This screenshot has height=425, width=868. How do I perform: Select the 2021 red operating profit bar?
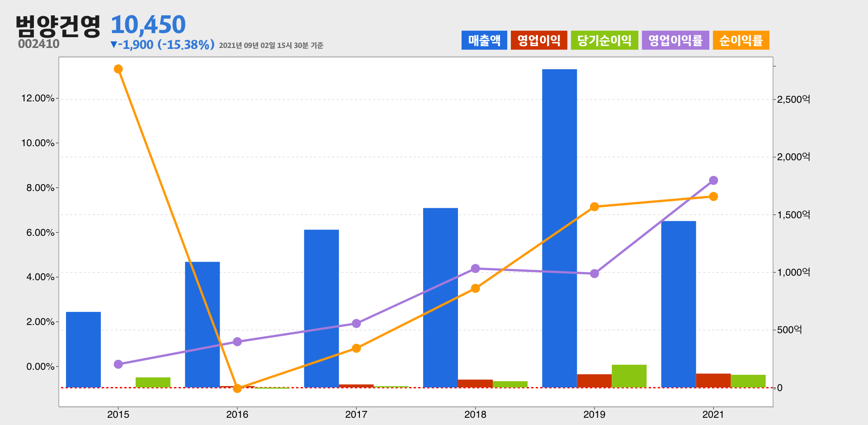click(x=713, y=381)
